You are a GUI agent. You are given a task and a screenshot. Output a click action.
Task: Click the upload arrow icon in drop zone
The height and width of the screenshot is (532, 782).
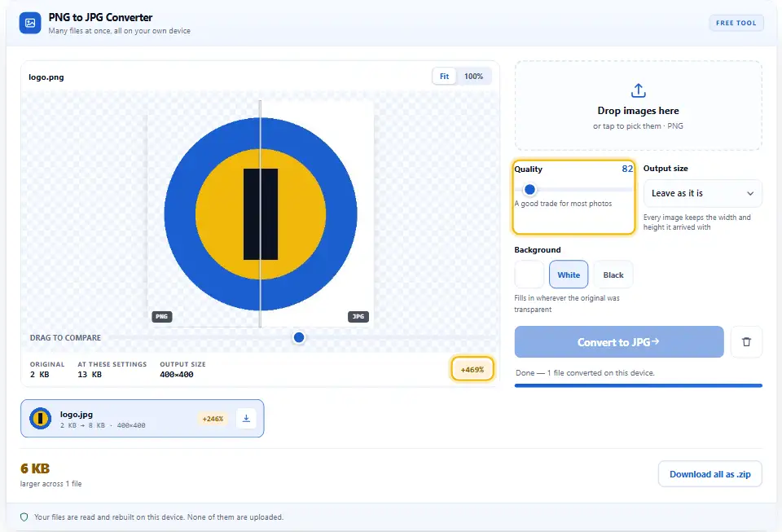coord(638,90)
